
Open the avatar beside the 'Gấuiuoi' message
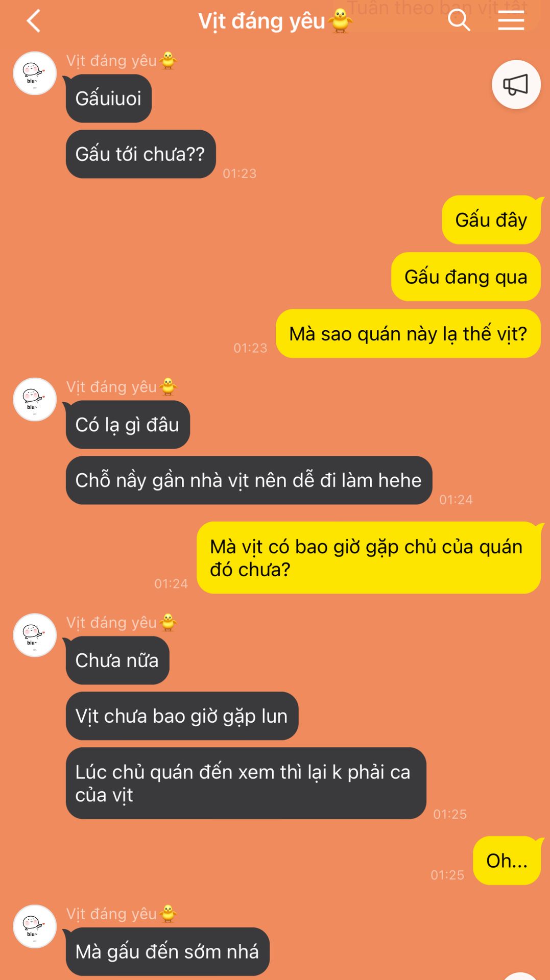(35, 73)
